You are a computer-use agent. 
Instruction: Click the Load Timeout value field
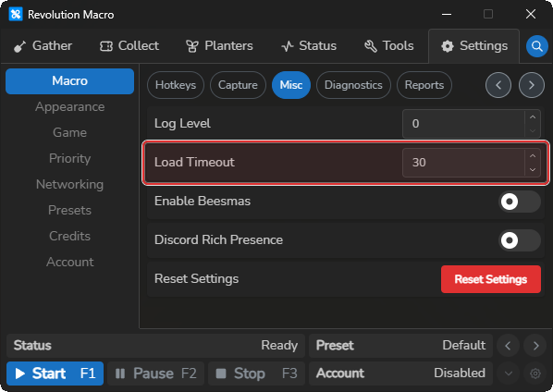[x=463, y=163]
